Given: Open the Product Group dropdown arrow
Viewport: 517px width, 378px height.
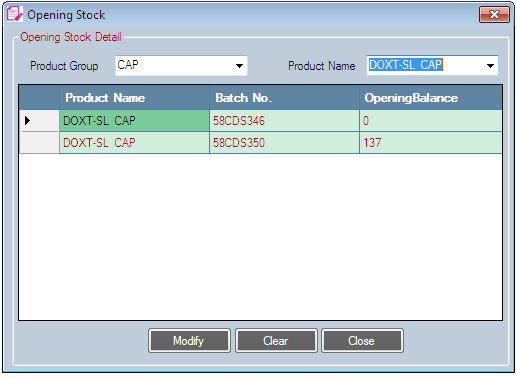Looking at the screenshot, I should pos(239,66).
